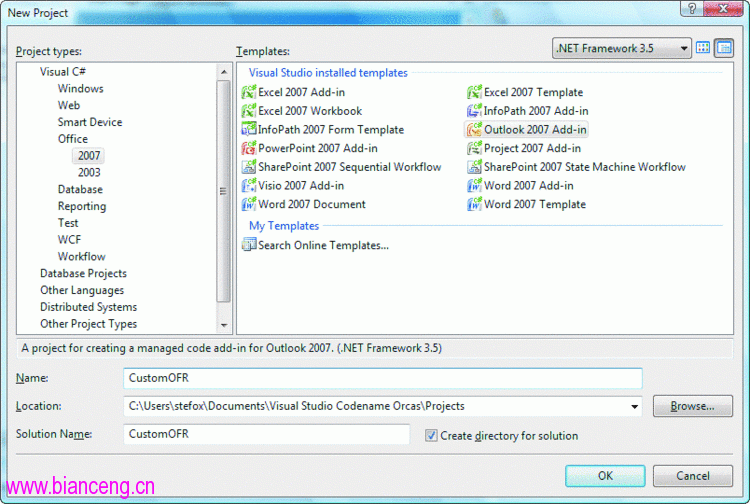Viewport: 750px width, 504px height.
Task: Click the help question mark button
Action: tap(692, 8)
